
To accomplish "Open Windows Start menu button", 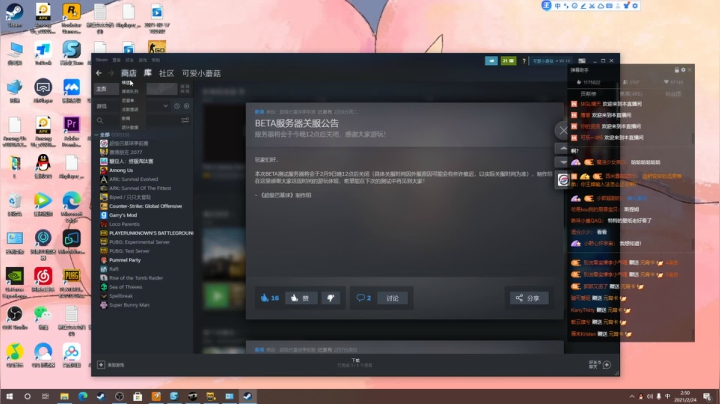I will [9, 396].
